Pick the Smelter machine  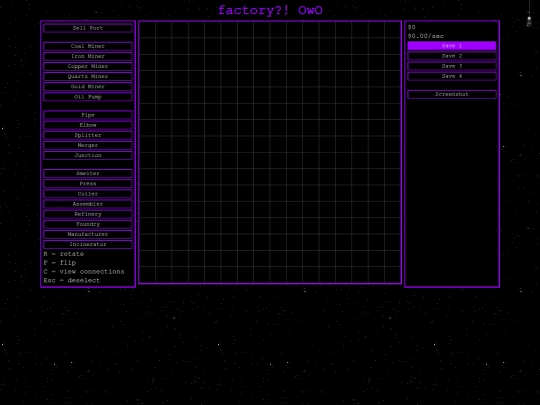tap(88, 174)
